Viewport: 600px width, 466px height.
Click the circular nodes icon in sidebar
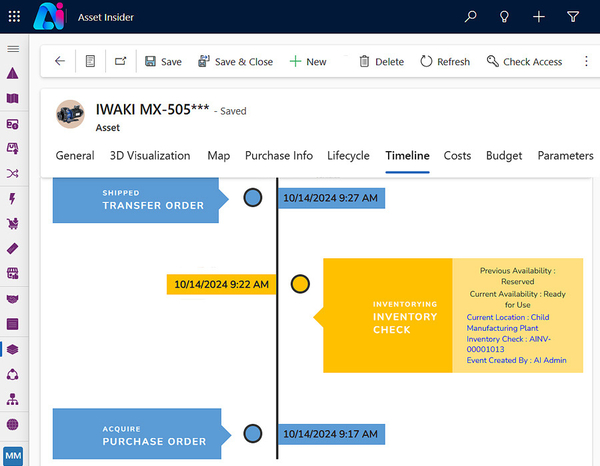[13, 374]
